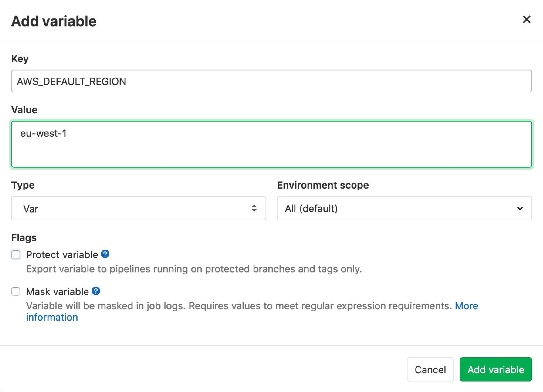
Task: Focus the Key field with AWS_DEFAULT_REGION
Action: (x=271, y=81)
